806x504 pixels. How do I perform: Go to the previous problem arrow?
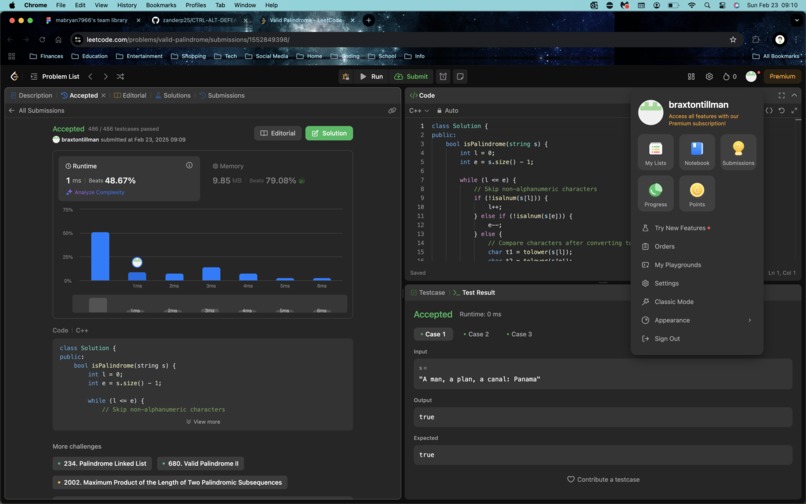90,76
